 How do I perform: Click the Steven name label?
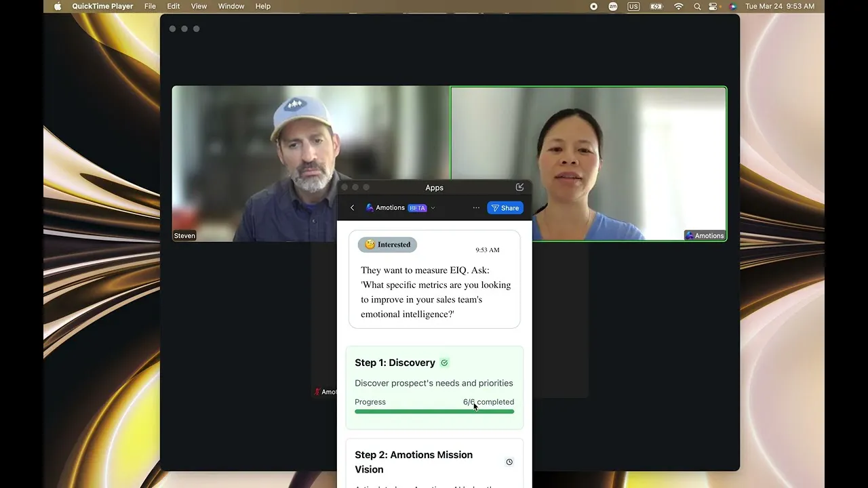coord(184,236)
